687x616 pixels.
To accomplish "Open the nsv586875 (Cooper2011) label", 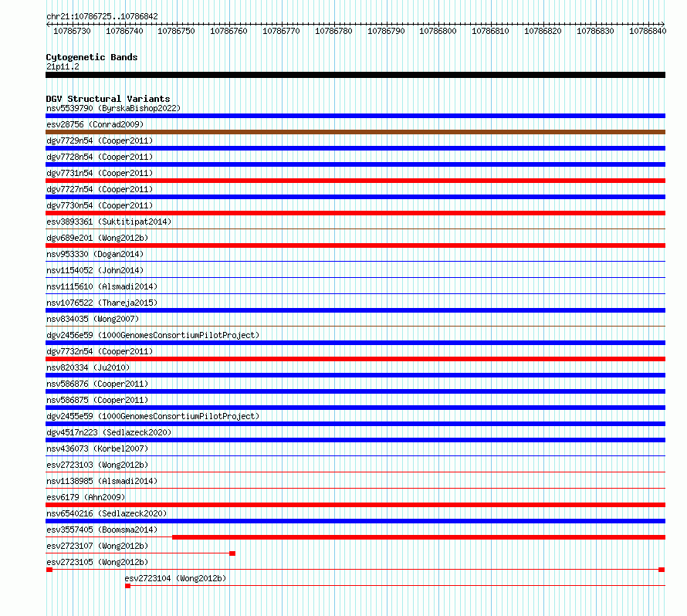I will click(x=97, y=400).
